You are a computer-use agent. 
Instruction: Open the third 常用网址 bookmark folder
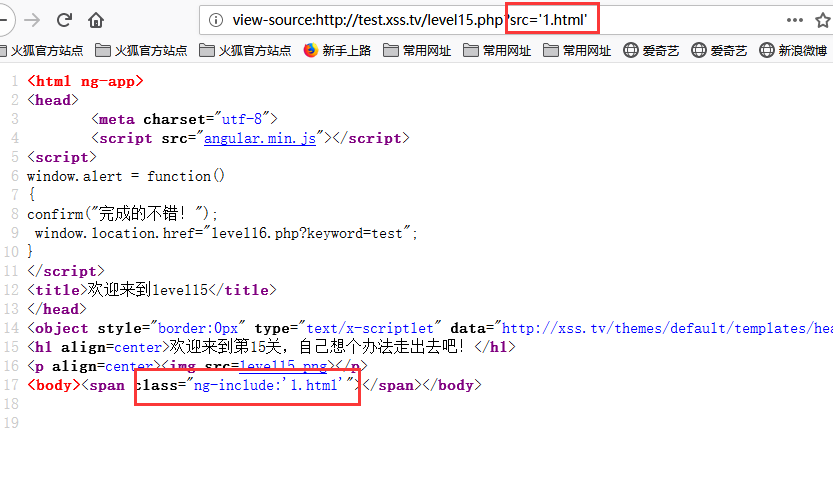577,50
